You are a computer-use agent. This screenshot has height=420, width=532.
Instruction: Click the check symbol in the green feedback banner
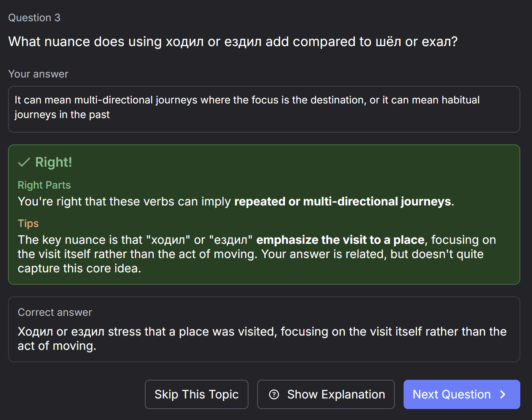coord(24,162)
